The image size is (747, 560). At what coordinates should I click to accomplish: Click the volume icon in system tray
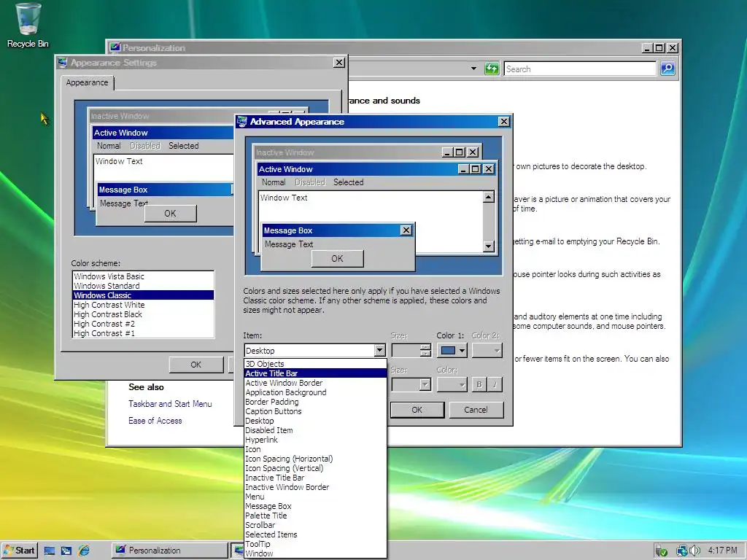coord(695,551)
